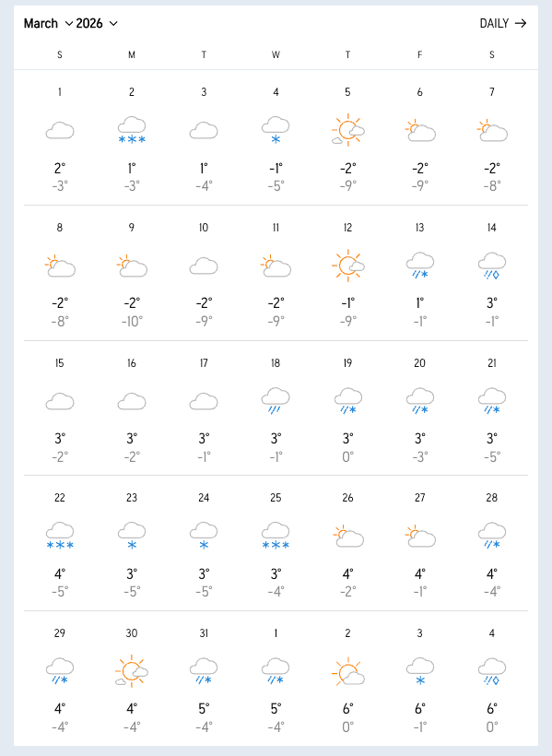Click the sun behind cloud icon on April 2
Viewport: 552px width, 756px height.
point(347,670)
